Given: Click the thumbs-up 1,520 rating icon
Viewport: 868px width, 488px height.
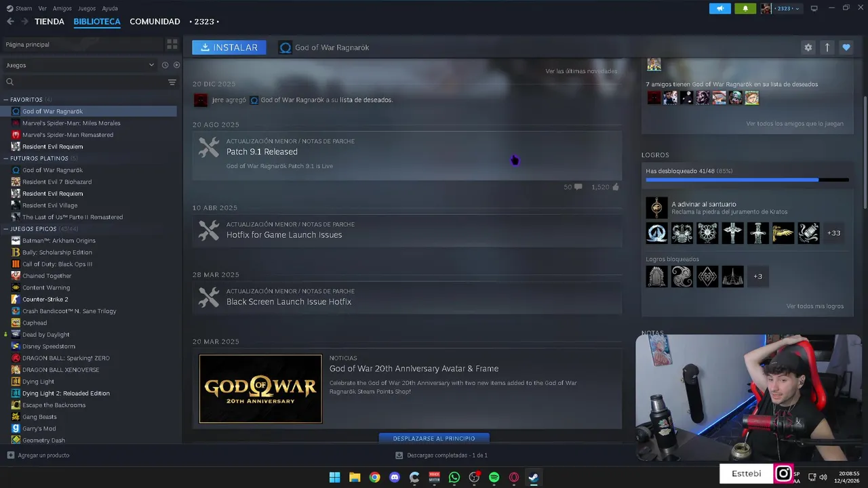Looking at the screenshot, I should (616, 187).
